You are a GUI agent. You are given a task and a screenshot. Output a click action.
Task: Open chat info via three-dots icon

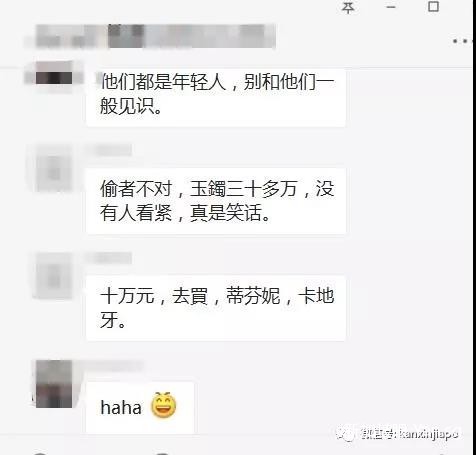coord(464,41)
